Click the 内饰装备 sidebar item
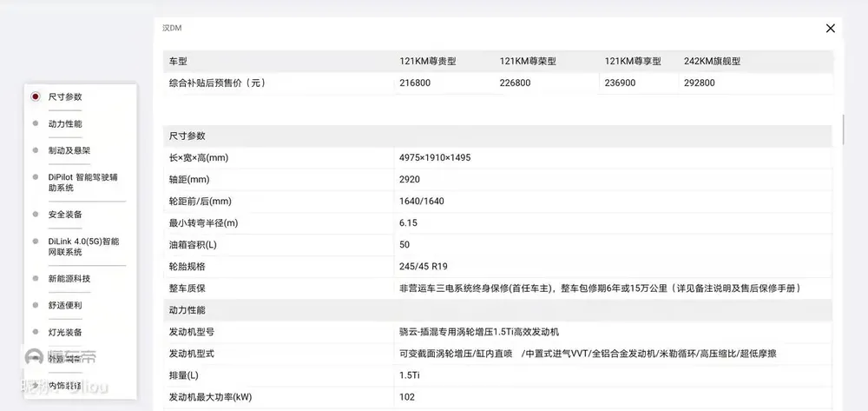Screen dimensions: 868x411 tap(65, 385)
